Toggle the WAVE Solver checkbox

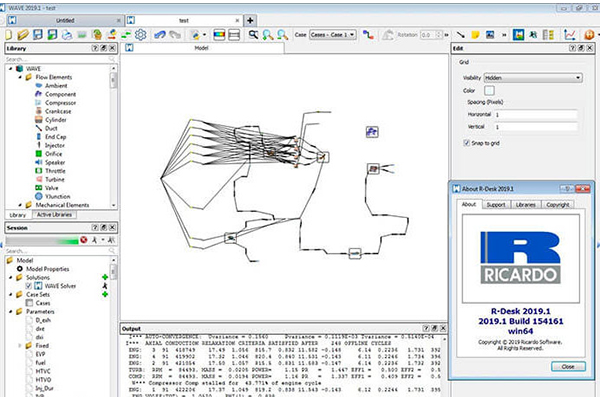pyautogui.click(x=29, y=286)
